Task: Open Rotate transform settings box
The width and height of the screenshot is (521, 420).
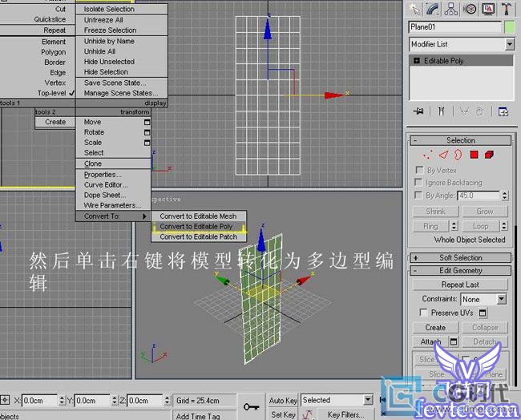Action: 147,132
